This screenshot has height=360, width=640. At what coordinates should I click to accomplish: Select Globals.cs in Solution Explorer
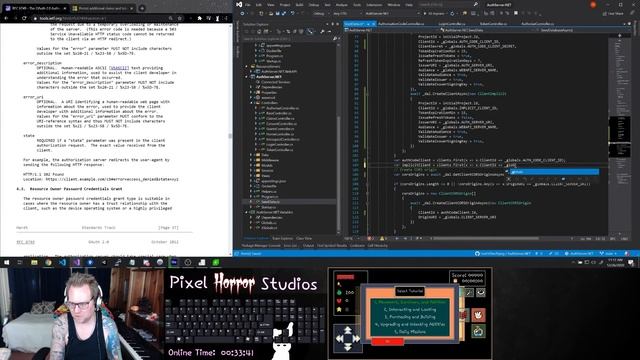[x=269, y=223]
